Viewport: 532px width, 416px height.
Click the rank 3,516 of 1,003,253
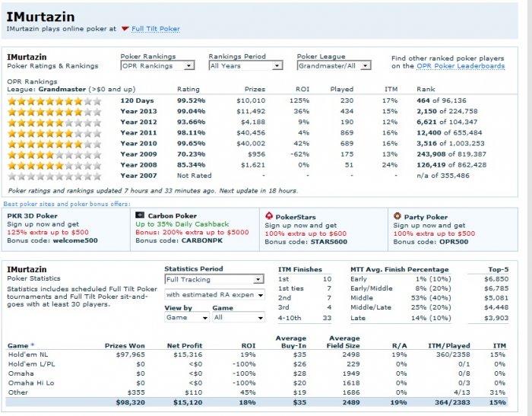(451, 144)
